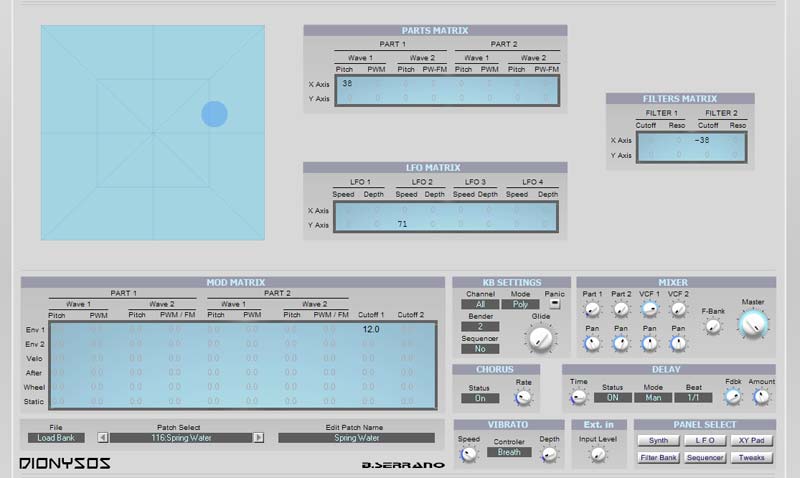Open the KB Mode Poly selector
This screenshot has height=478, width=800.
point(520,304)
